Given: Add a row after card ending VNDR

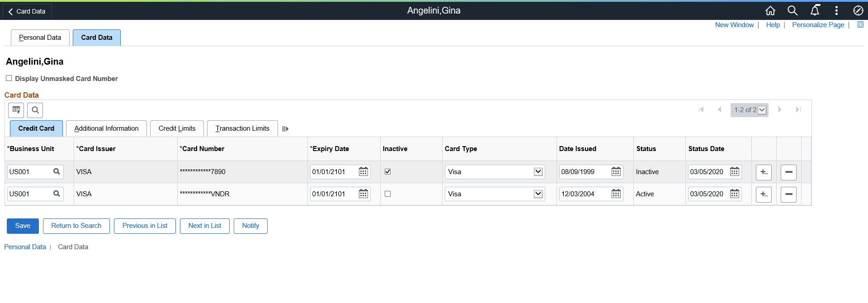Looking at the screenshot, I should [x=764, y=194].
